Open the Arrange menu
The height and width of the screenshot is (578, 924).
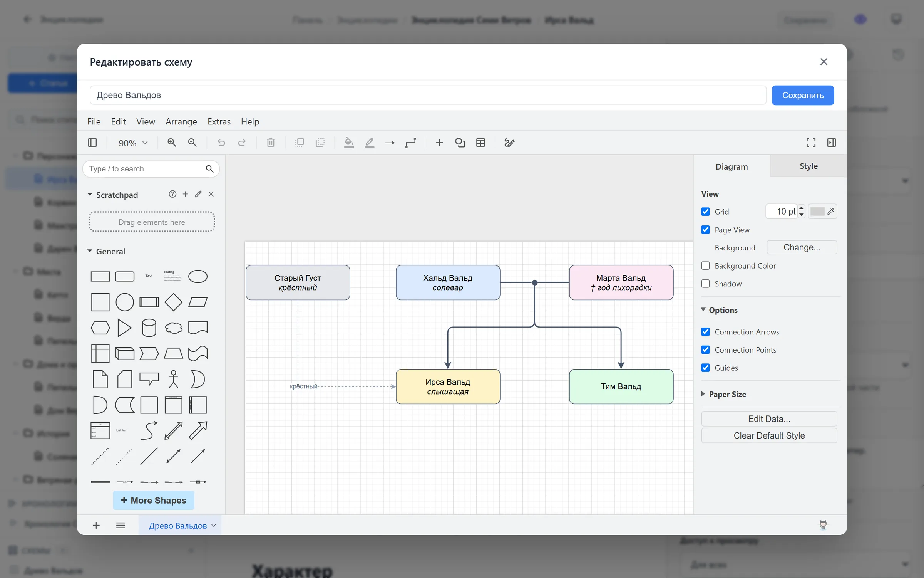[x=181, y=121]
